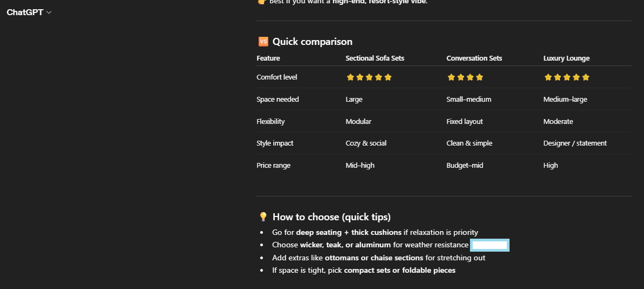Image resolution: width=644 pixels, height=289 pixels.
Task: Click the four-star rating under Conversation Sets
Action: tap(465, 77)
